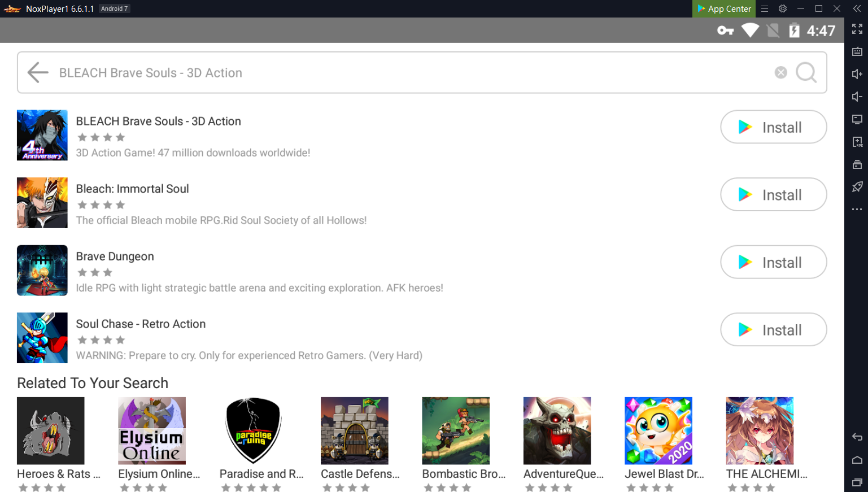Click the back arrow in search bar
The image size is (868, 492).
pyautogui.click(x=38, y=73)
